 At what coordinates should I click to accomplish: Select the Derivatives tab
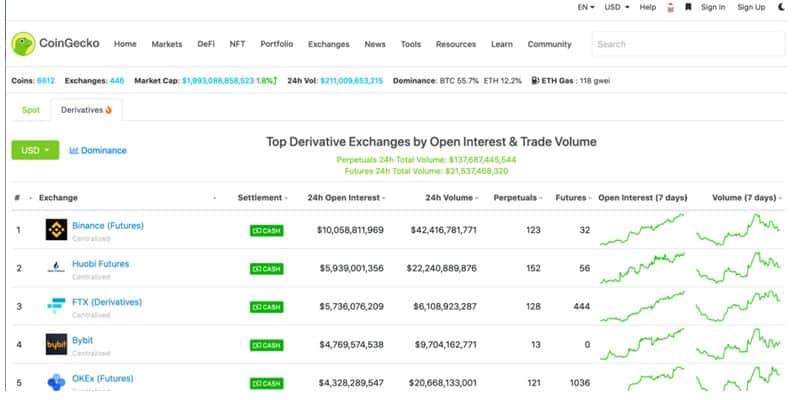pos(86,110)
